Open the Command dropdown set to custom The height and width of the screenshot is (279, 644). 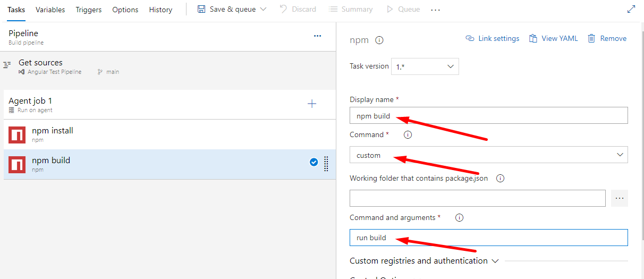[488, 155]
